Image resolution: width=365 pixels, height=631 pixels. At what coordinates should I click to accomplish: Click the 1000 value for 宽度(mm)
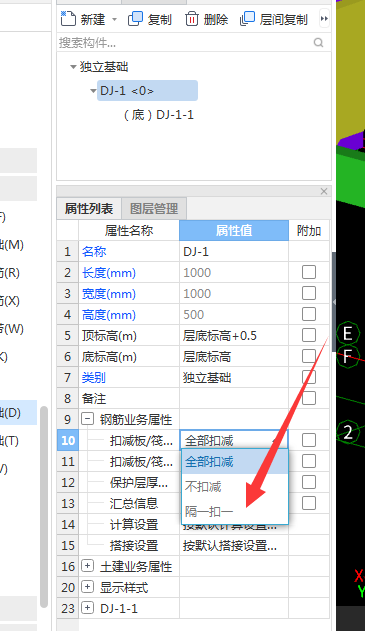(x=234, y=293)
